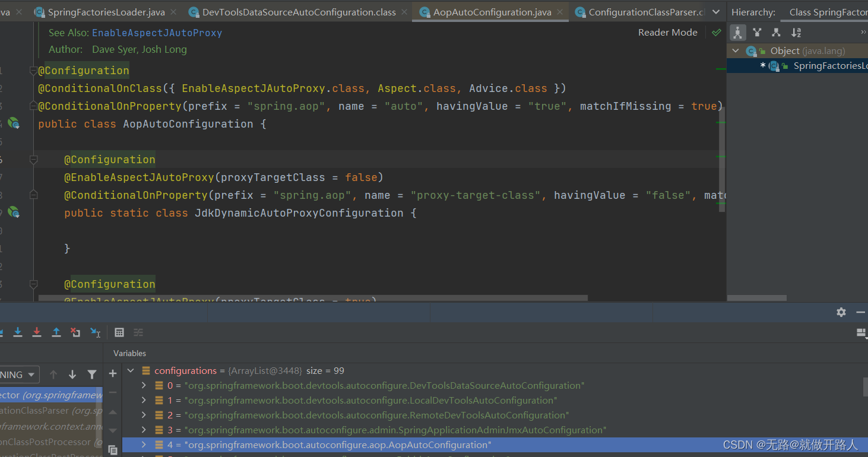The height and width of the screenshot is (457, 868).
Task: Toggle Reader Mode in editor
Action: 668,33
